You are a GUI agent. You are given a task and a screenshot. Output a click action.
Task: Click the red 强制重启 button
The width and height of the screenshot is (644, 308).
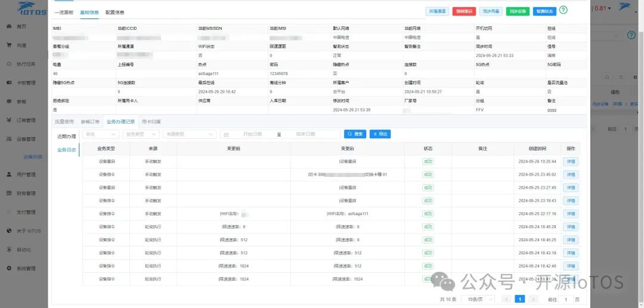[464, 11]
